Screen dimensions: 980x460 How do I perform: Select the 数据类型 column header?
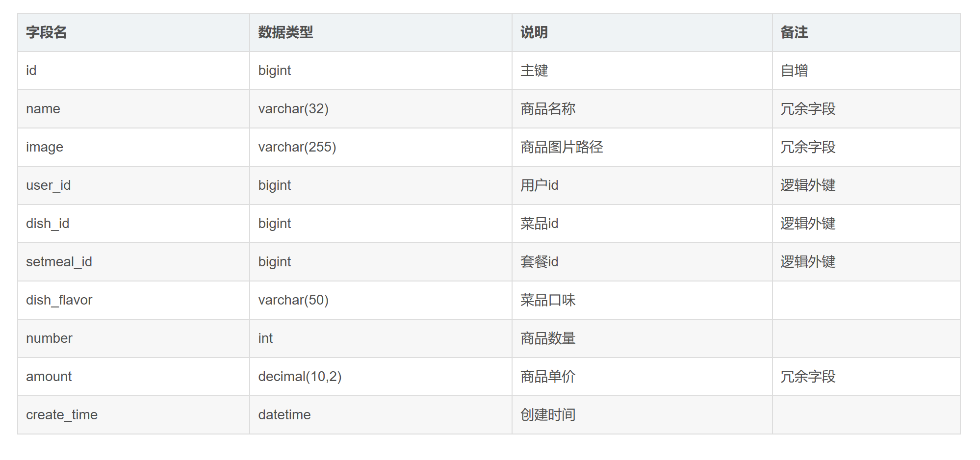[x=381, y=32]
